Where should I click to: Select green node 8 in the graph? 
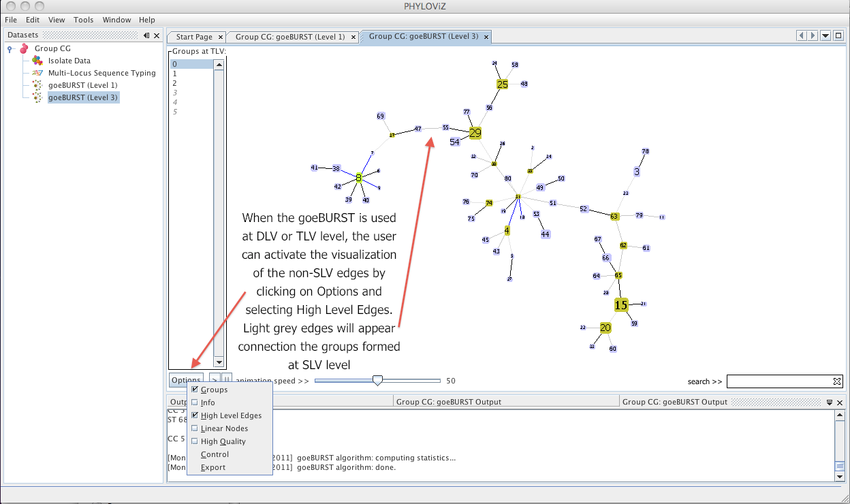tap(358, 178)
